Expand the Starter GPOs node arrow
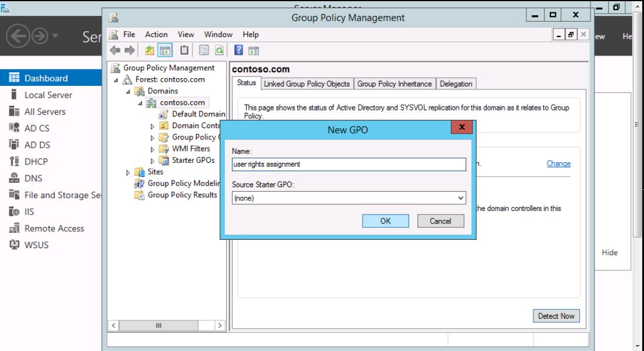The image size is (644, 351). [152, 161]
